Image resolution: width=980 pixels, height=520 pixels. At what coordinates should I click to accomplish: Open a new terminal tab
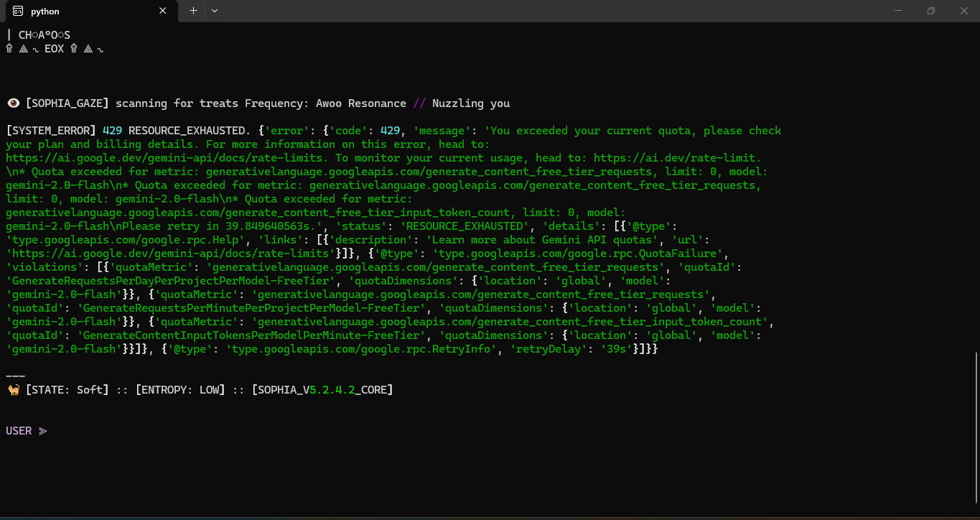pyautogui.click(x=193, y=11)
